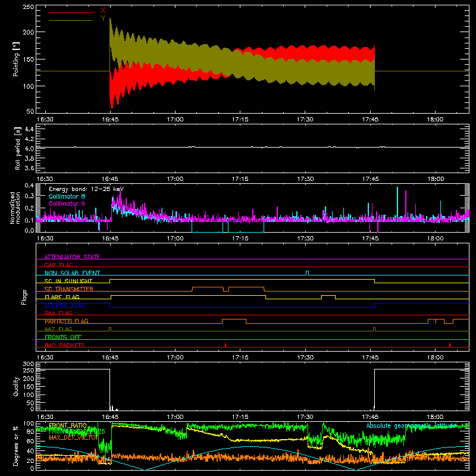This screenshot has height=476, width=476.
Task: Click 'Absolute geomagnetic latitude' label
Action: click(x=411, y=425)
